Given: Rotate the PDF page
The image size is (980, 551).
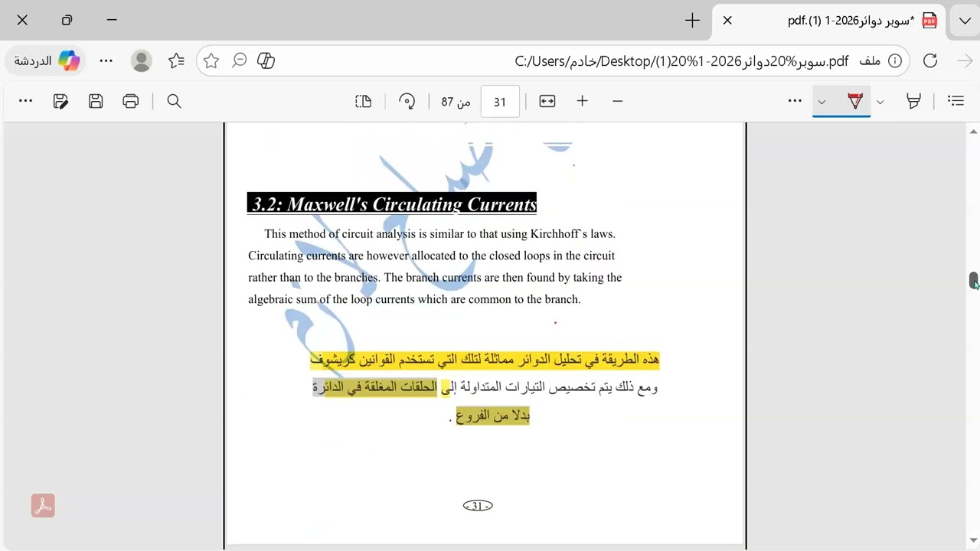Looking at the screenshot, I should [x=407, y=101].
